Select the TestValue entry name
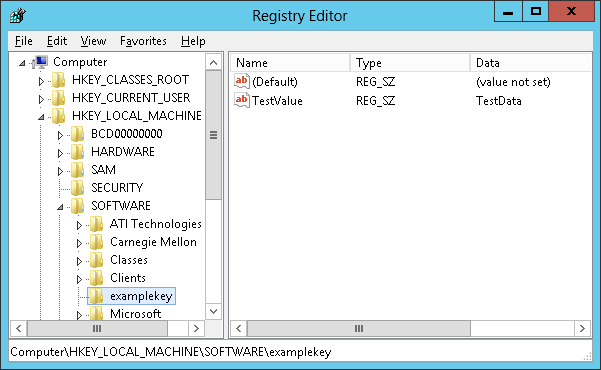Image resolution: width=601 pixels, height=370 pixels. tap(278, 101)
